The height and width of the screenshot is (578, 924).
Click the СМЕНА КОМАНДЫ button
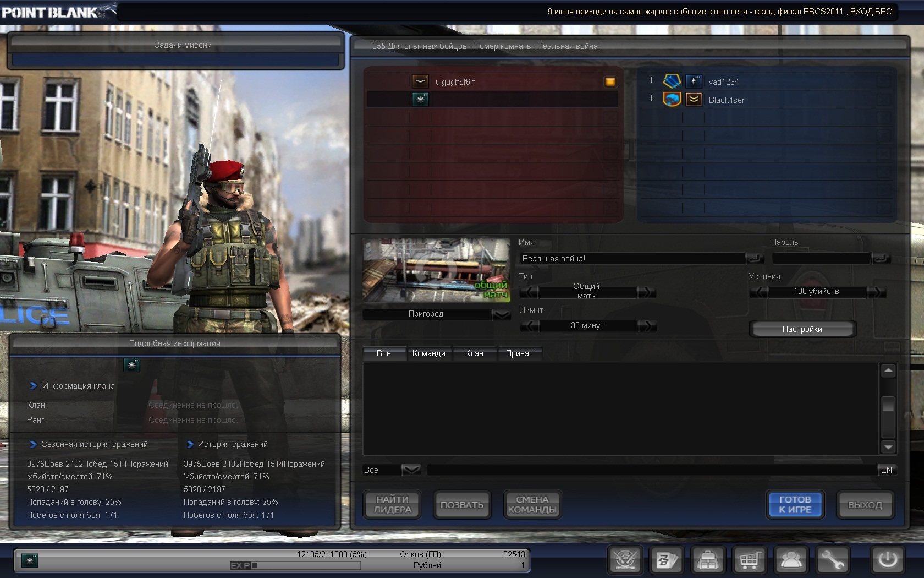tap(532, 505)
